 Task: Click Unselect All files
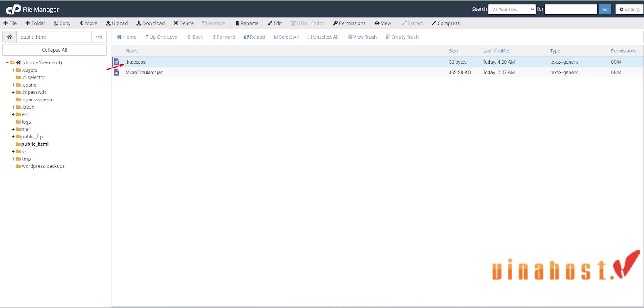tap(323, 37)
